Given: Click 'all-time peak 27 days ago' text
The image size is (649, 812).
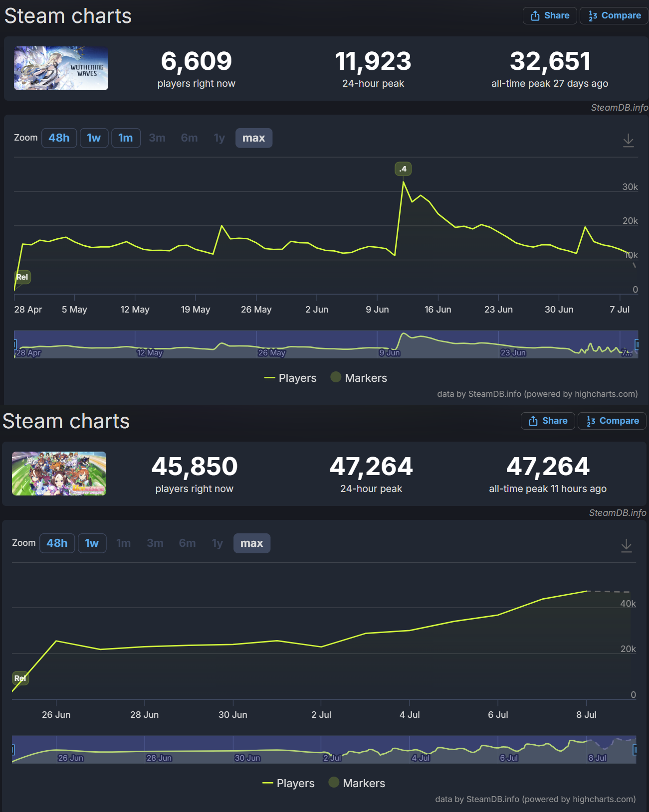Looking at the screenshot, I should click(550, 84).
